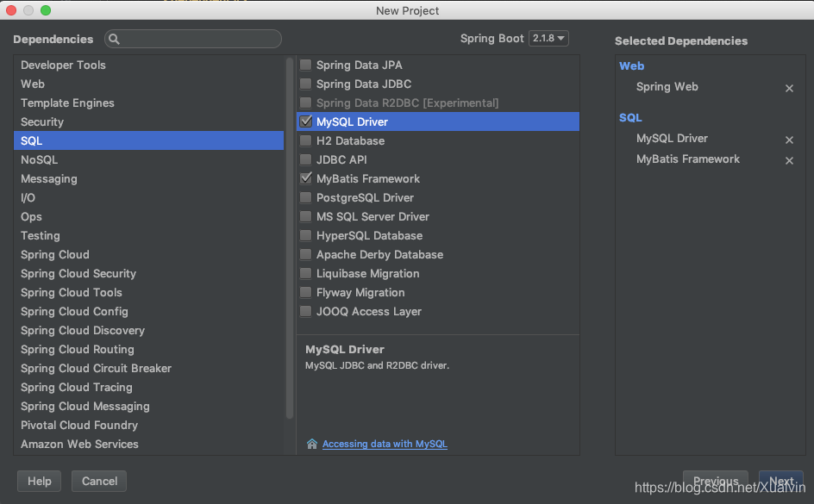
Task: Select the Spring Cloud category
Action: point(148,255)
